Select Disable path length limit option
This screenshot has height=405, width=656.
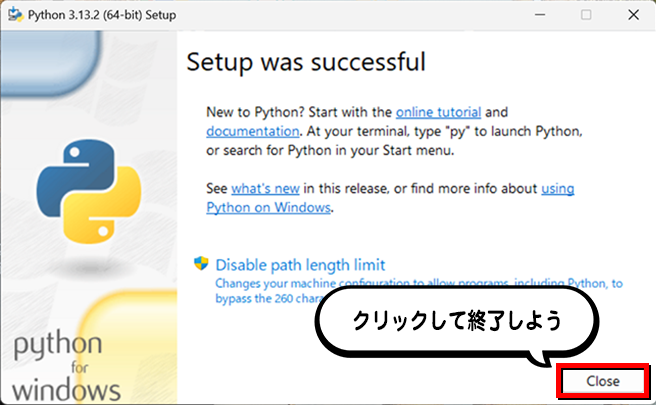[x=300, y=265]
